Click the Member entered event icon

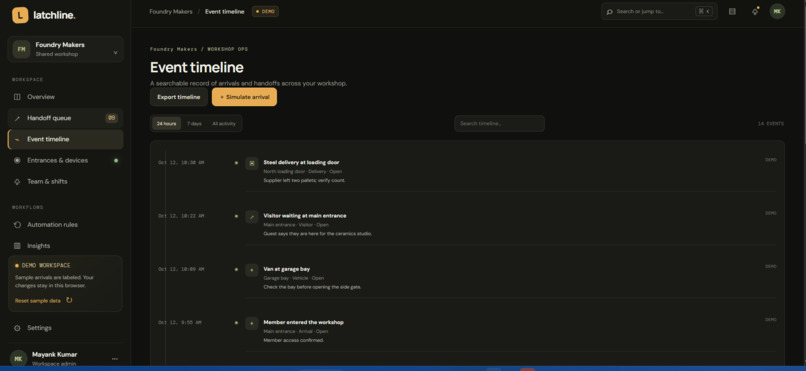(252, 323)
